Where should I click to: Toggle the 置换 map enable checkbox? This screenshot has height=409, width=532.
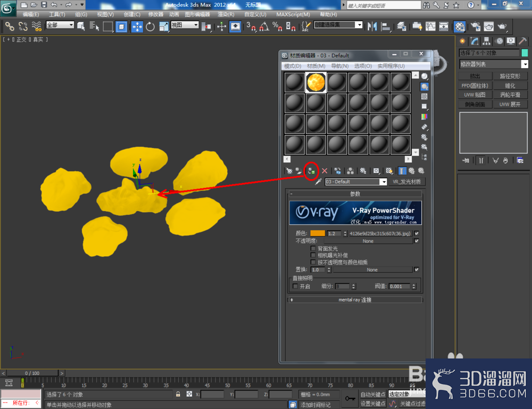point(417,270)
